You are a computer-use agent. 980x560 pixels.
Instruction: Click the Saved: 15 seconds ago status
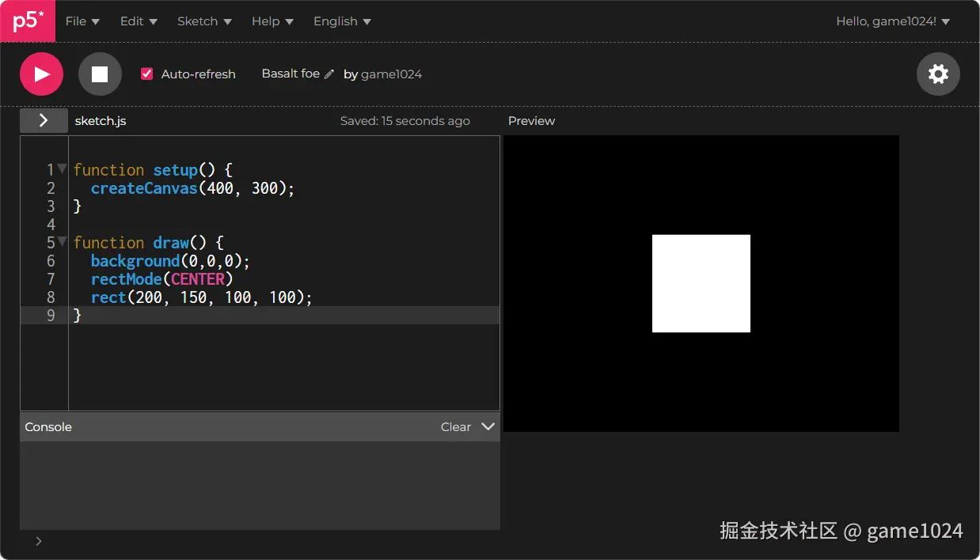tap(405, 121)
